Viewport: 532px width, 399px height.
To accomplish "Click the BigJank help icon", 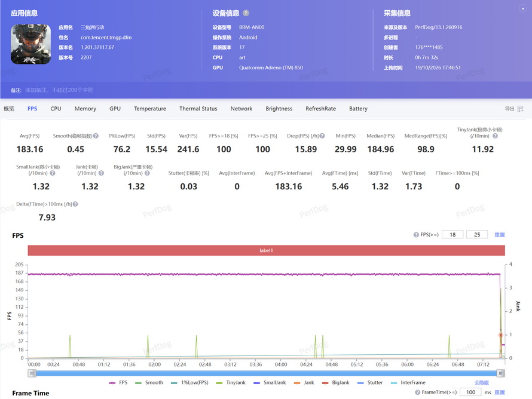I will (147, 173).
